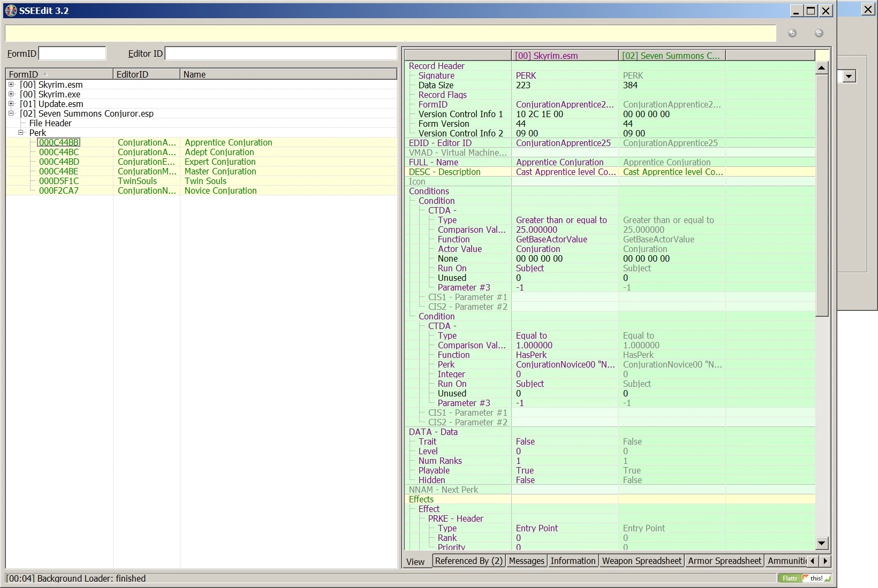Click ConjurationNovice00 perk value in Skyrim.esm column
The width and height of the screenshot is (878, 588).
click(x=565, y=364)
